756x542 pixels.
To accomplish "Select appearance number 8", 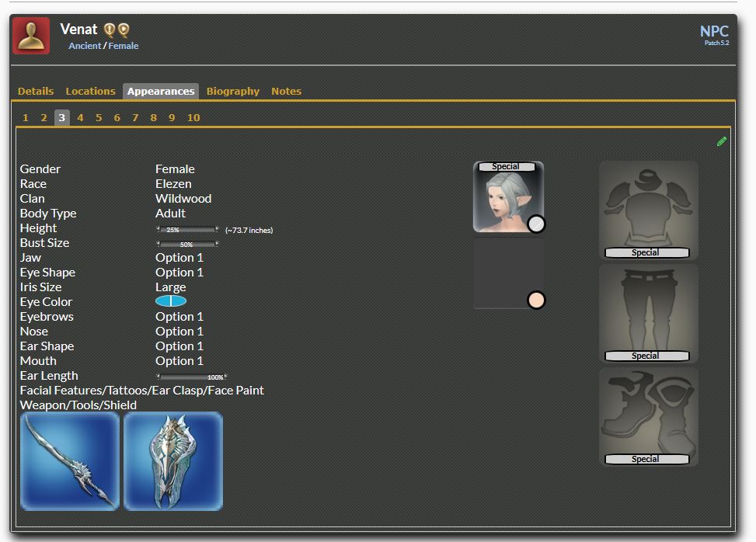I will click(153, 117).
